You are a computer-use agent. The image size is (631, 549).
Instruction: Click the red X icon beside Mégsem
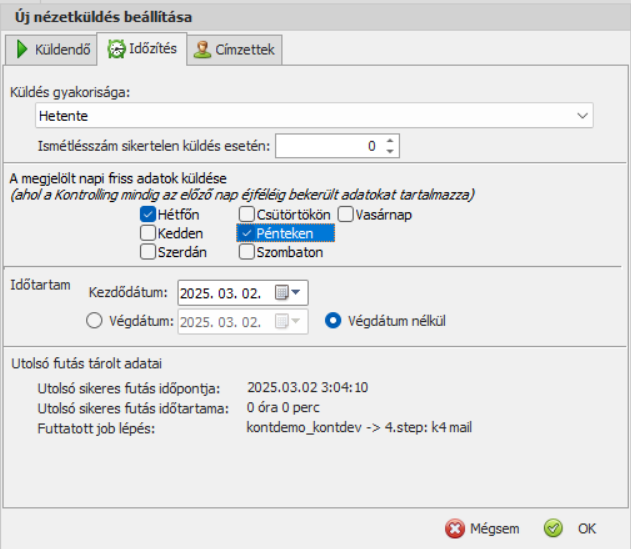click(x=455, y=528)
